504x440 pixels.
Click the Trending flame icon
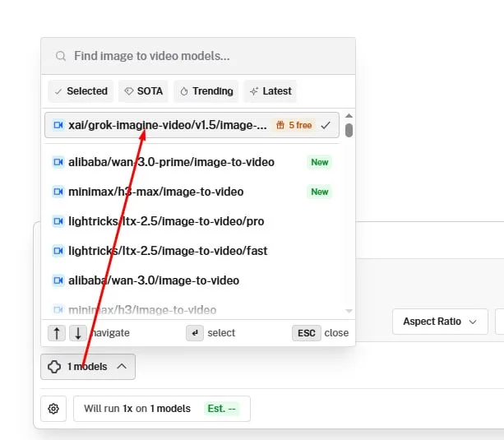(x=184, y=91)
